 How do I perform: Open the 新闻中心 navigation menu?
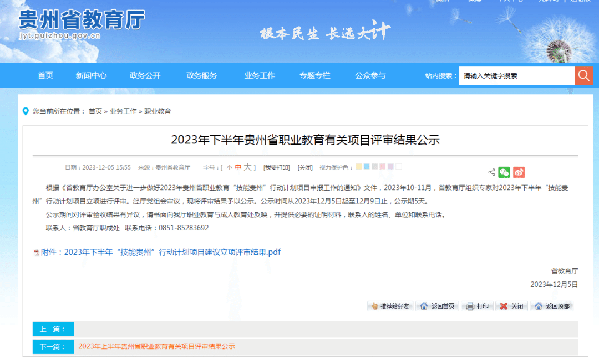point(91,76)
